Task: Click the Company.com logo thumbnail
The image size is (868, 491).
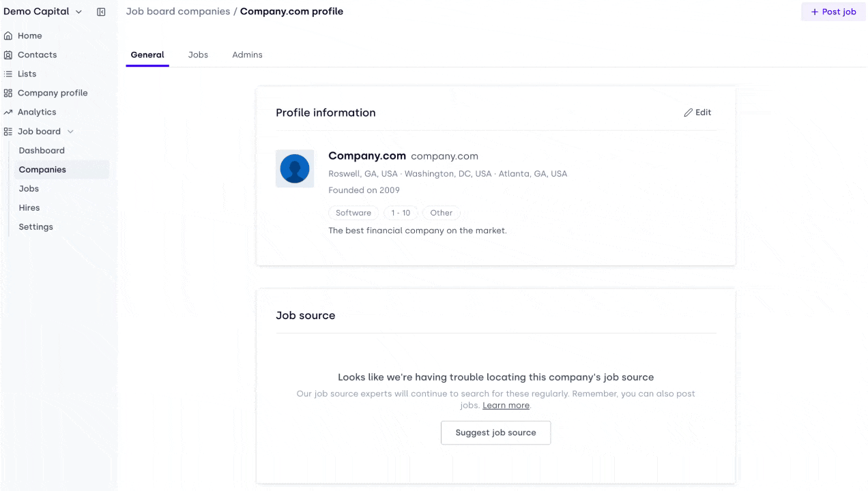Action: coord(295,168)
